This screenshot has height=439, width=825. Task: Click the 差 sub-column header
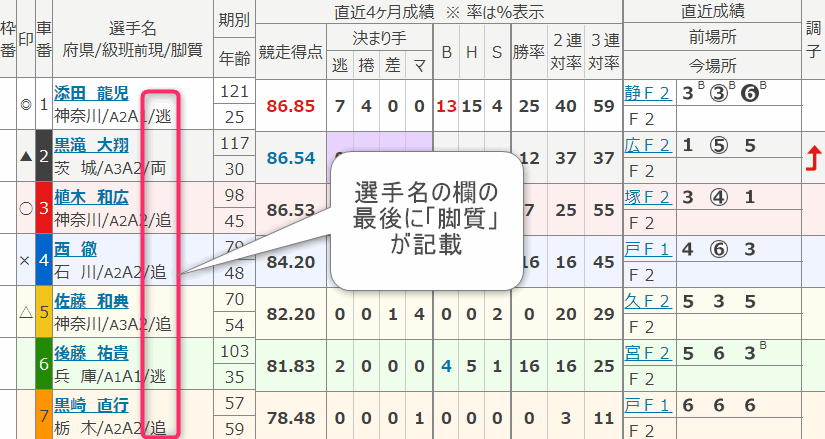[393, 65]
